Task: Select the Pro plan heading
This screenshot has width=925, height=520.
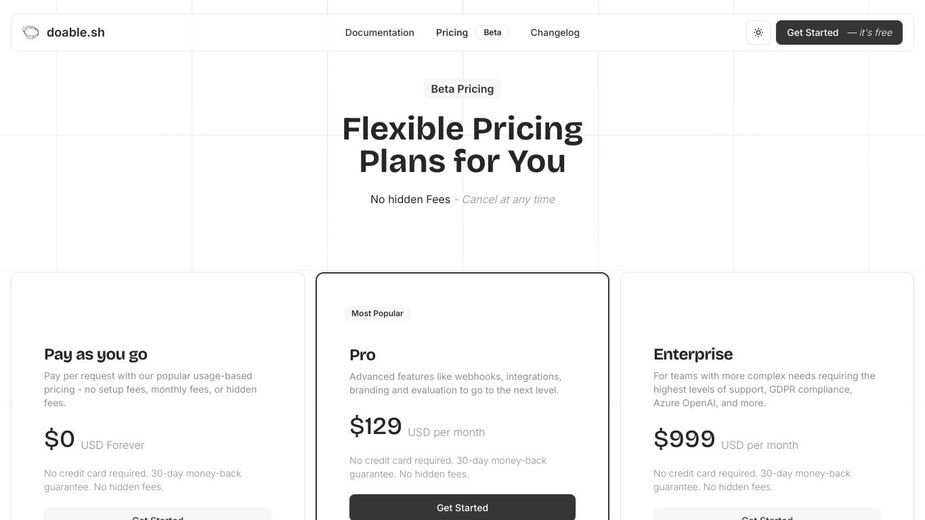Action: [362, 355]
